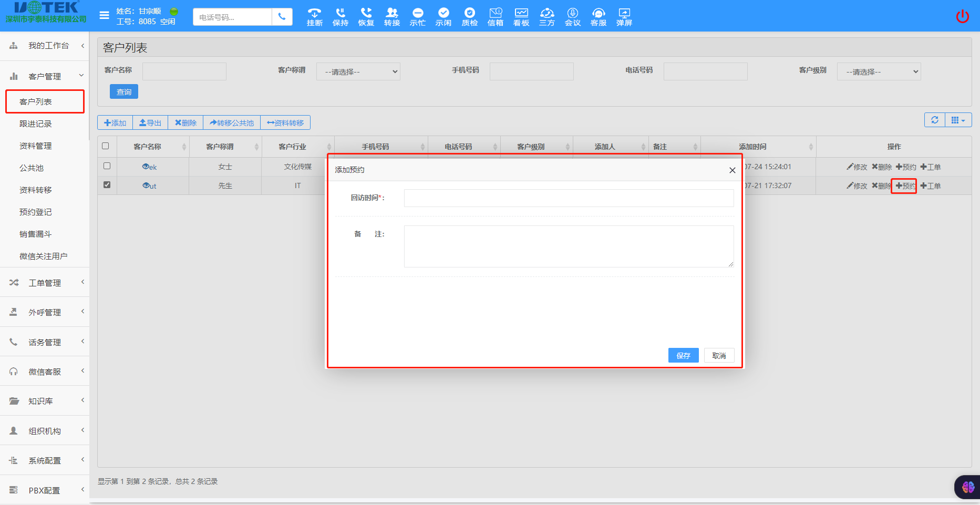
Task: Open the 质检 quality check icon
Action: pyautogui.click(x=469, y=17)
